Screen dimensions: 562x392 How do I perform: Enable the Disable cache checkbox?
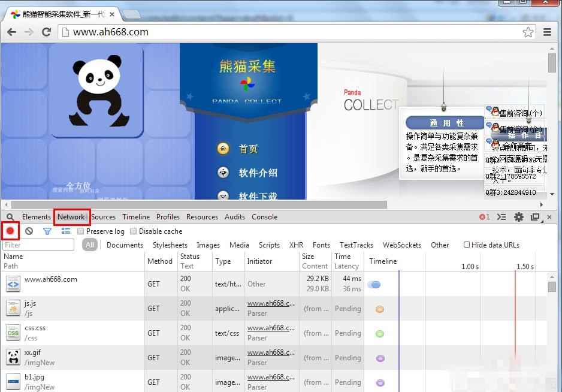click(134, 231)
